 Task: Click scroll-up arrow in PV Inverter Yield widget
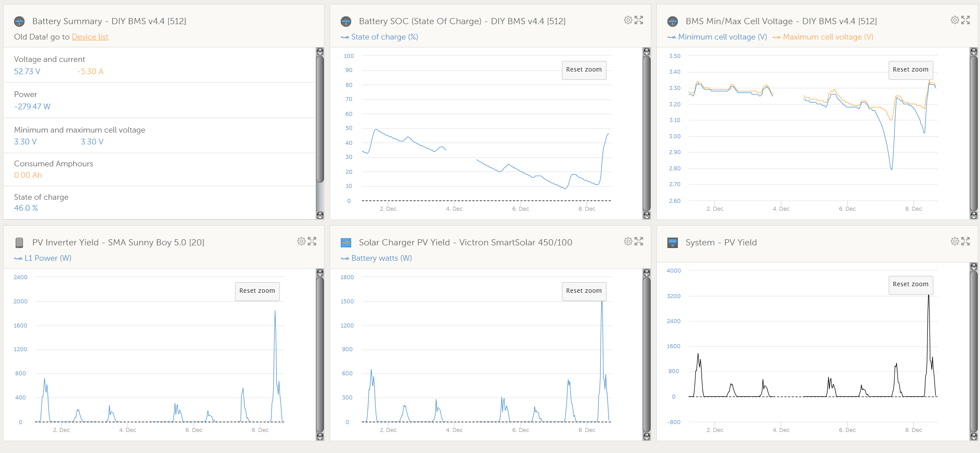pos(320,273)
